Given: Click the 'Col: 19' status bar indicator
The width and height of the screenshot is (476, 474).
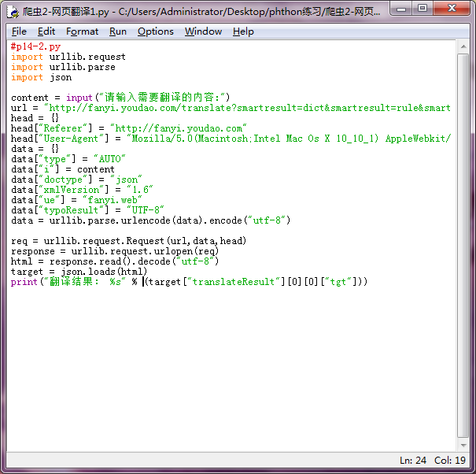Looking at the screenshot, I should 450,461.
